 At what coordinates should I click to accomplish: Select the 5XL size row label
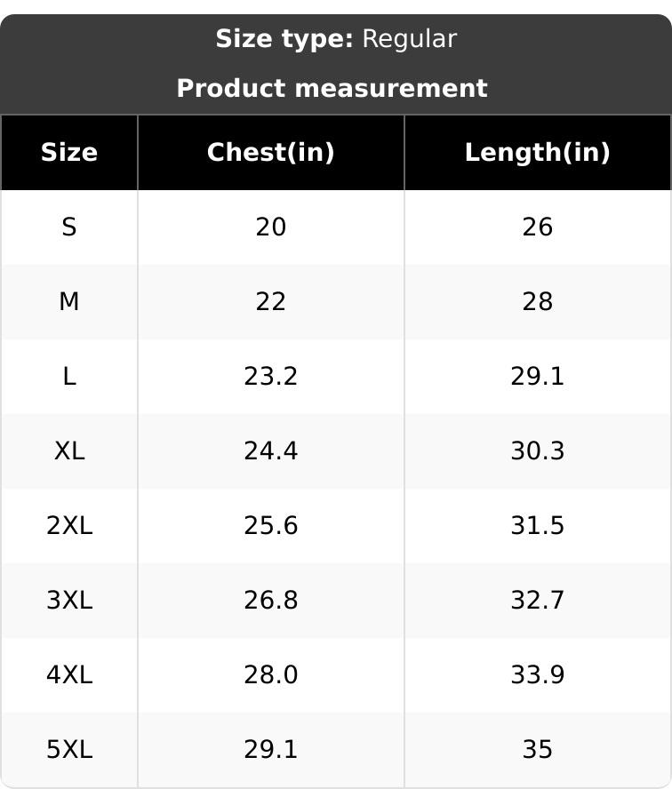point(68,750)
